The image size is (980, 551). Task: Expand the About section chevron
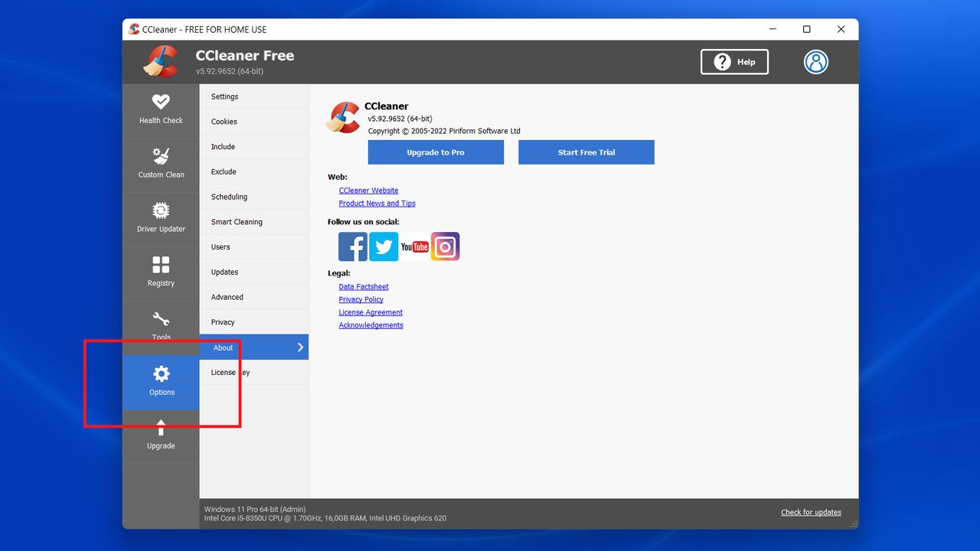pyautogui.click(x=300, y=347)
